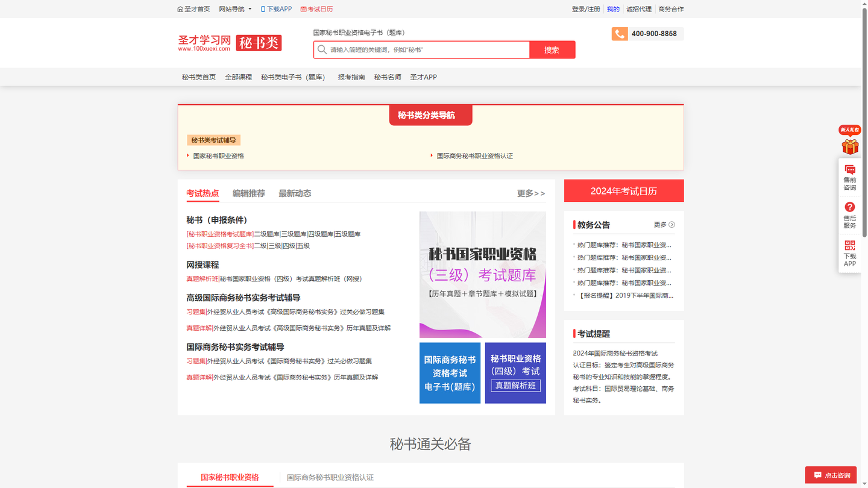Screen dimensions: 868x488
Task: Open 秘书国家职业资格（三级）考试题库 banner
Action: [x=483, y=275]
